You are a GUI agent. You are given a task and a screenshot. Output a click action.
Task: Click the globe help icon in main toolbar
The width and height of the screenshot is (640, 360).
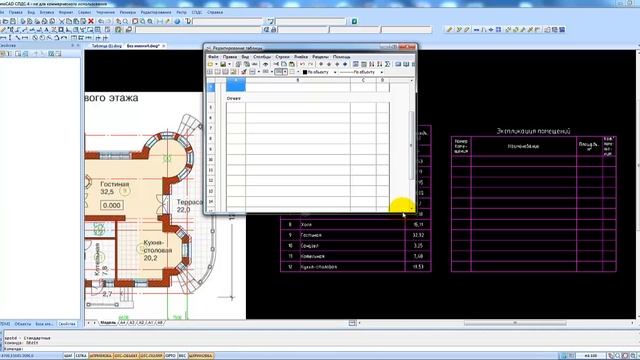pos(177,21)
